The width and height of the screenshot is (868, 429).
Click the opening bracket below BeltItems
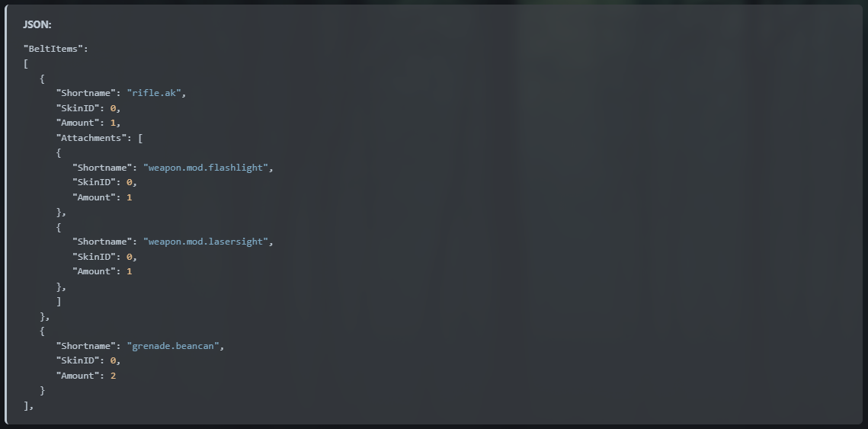(x=26, y=64)
